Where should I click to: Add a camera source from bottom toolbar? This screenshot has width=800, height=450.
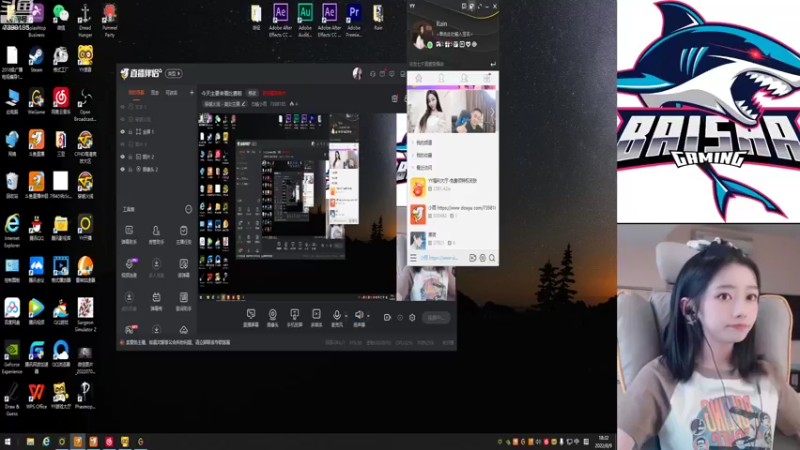click(272, 317)
